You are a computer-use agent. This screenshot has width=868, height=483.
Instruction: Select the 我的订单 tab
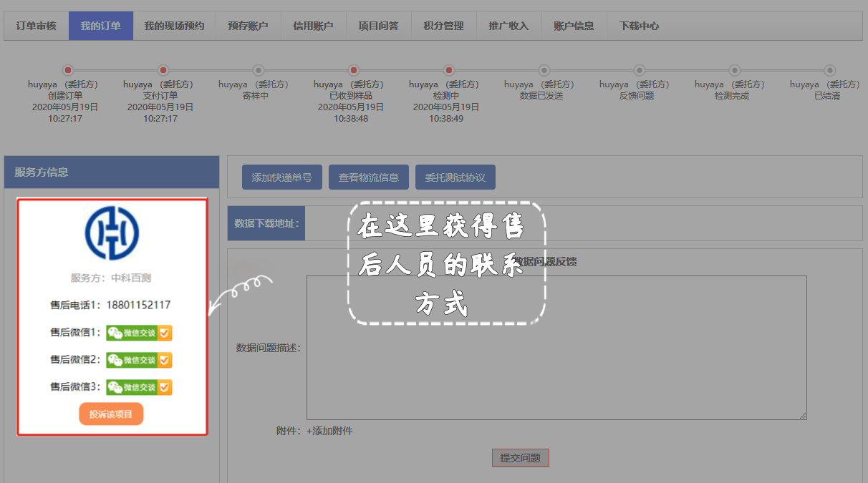pos(101,26)
